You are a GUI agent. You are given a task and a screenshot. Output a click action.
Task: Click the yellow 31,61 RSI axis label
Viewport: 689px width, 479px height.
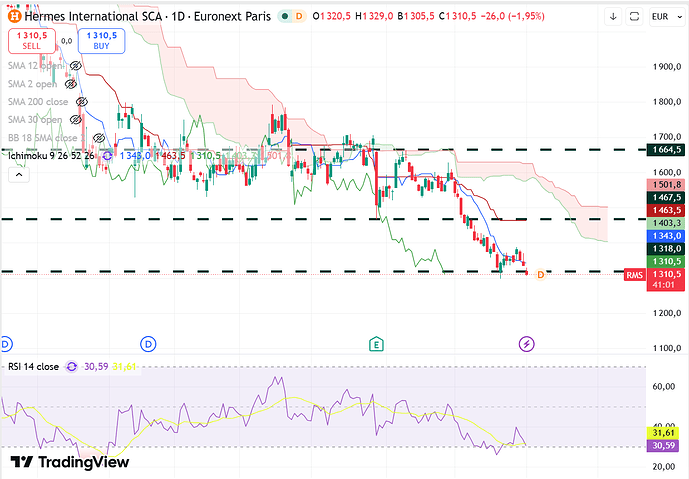pyautogui.click(x=663, y=433)
